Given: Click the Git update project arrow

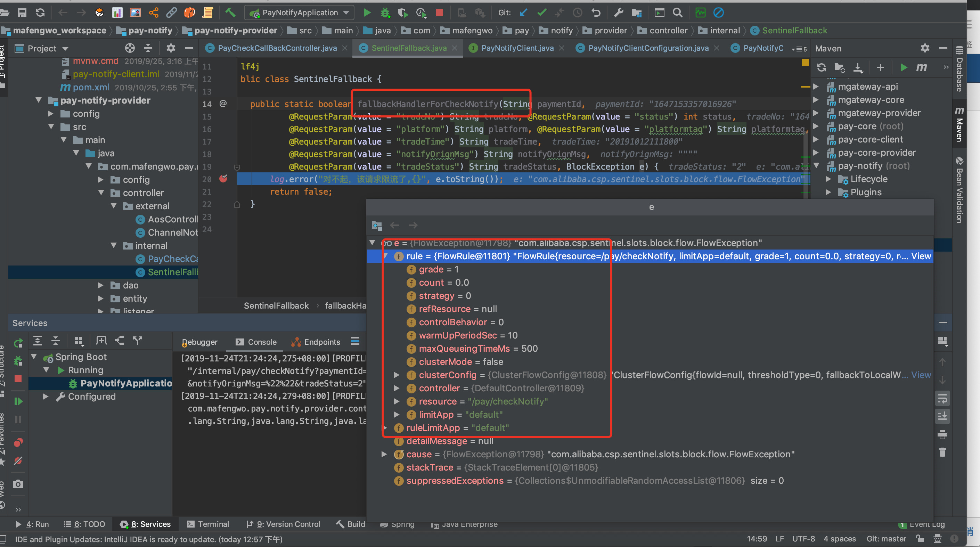Looking at the screenshot, I should click(523, 13).
